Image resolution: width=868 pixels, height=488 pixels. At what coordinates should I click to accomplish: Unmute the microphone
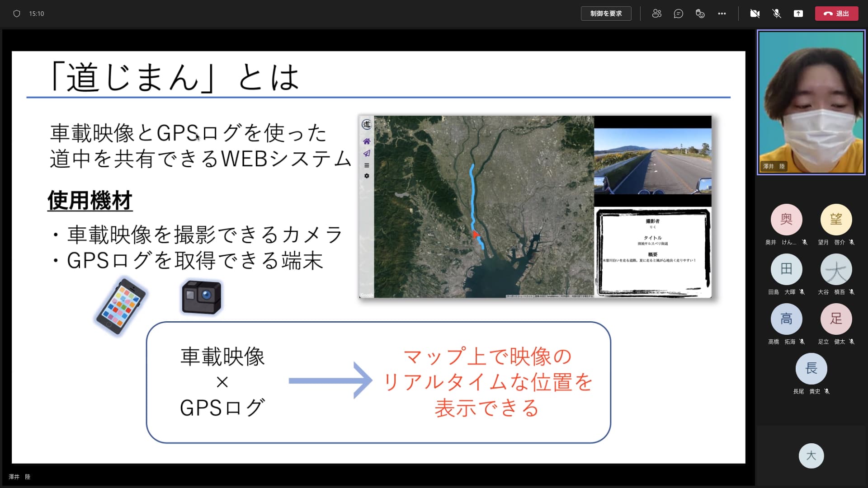pyautogui.click(x=776, y=14)
